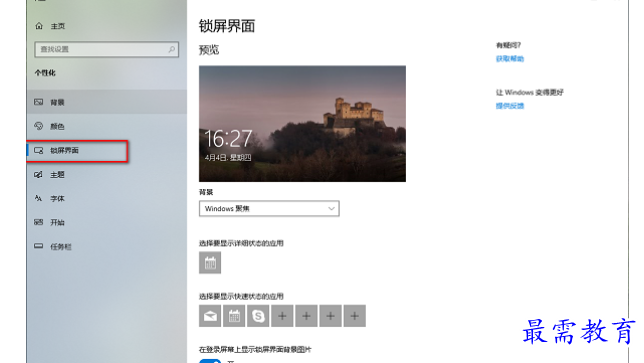Open the Windows 聚焦 background dropdown
Screen dimensions: 644x363
(x=269, y=209)
